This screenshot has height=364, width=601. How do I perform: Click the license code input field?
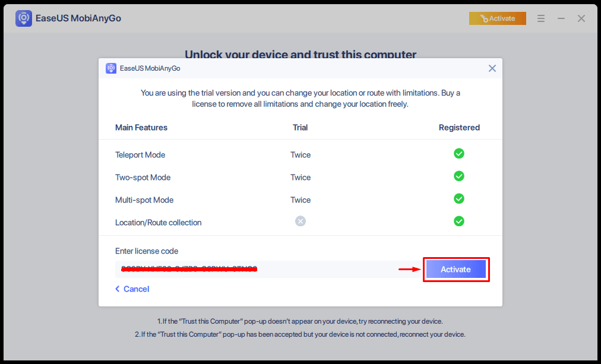[x=268, y=269]
